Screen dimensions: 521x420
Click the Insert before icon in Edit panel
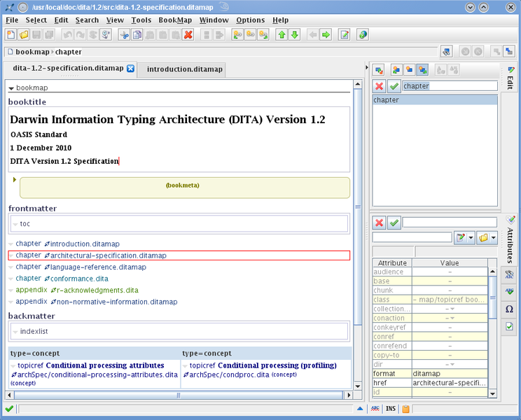(x=396, y=70)
